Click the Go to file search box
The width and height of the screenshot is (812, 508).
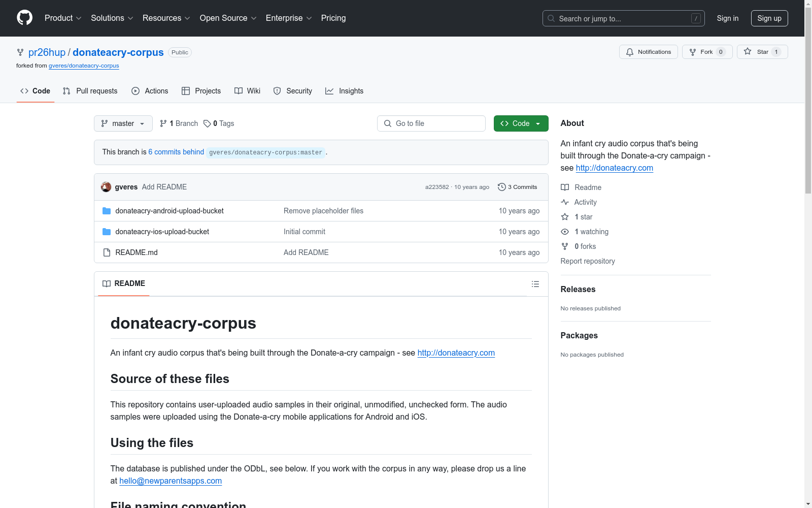coord(431,123)
